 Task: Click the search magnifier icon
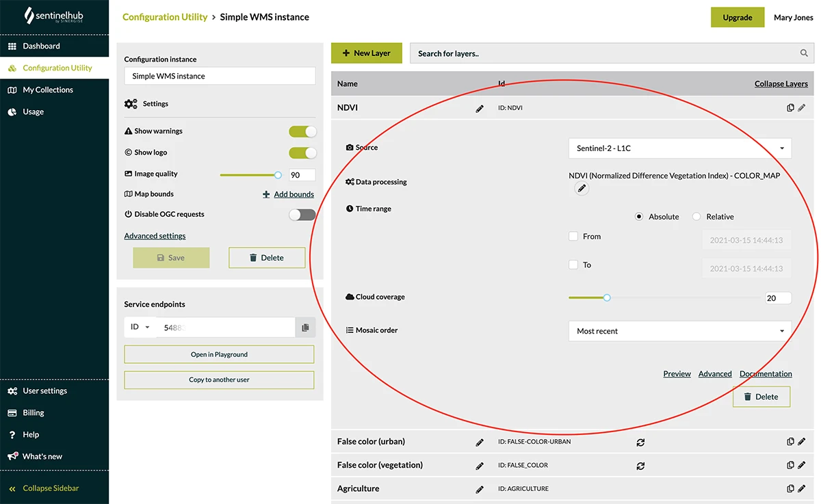[x=804, y=53]
